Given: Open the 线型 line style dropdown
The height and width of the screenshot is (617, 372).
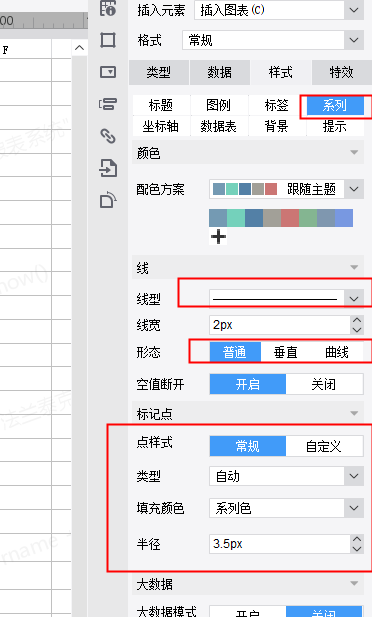Looking at the screenshot, I should click(x=286, y=299).
